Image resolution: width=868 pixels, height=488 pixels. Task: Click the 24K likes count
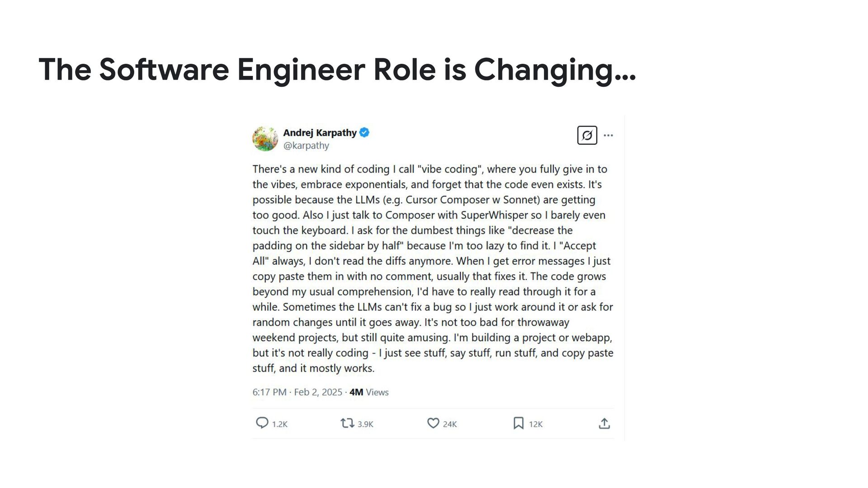450,424
